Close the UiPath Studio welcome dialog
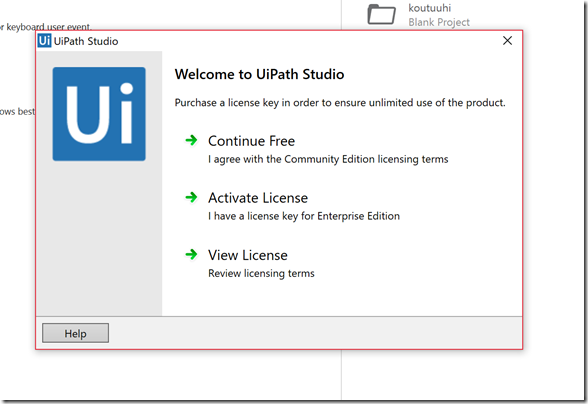This screenshot has width=588, height=404. click(507, 41)
